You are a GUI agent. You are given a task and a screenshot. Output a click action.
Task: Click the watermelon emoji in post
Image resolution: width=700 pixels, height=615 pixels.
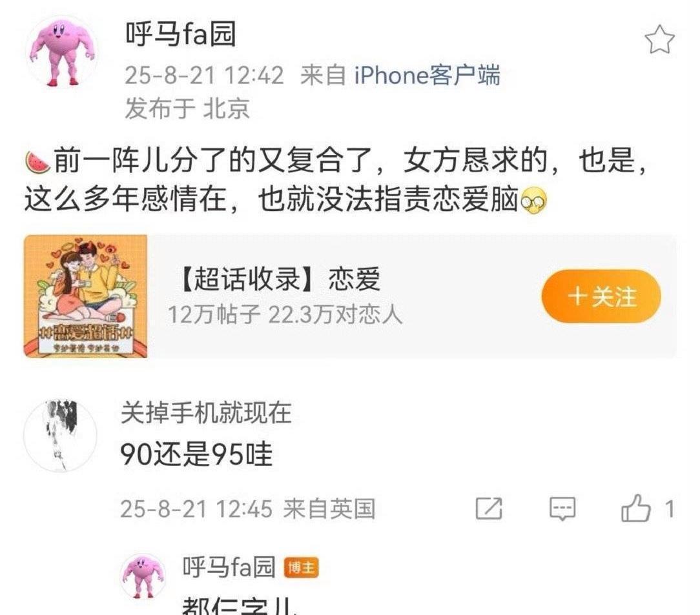point(38,162)
